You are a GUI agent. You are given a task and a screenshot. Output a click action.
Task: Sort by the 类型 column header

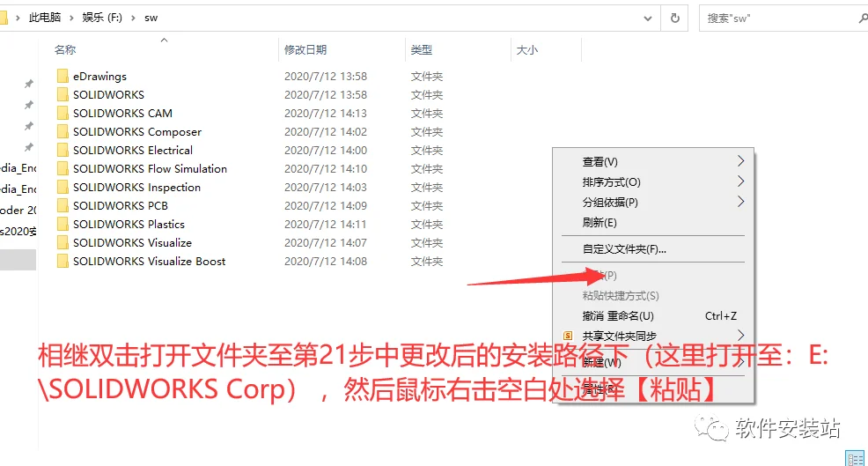(421, 50)
